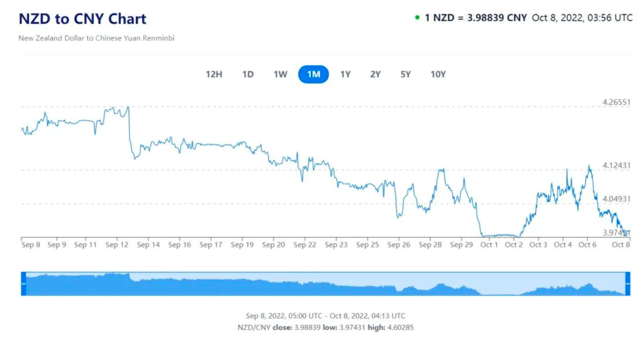Click the New Zealand Dollar subtitle text
The image size is (644, 339).
(x=96, y=38)
